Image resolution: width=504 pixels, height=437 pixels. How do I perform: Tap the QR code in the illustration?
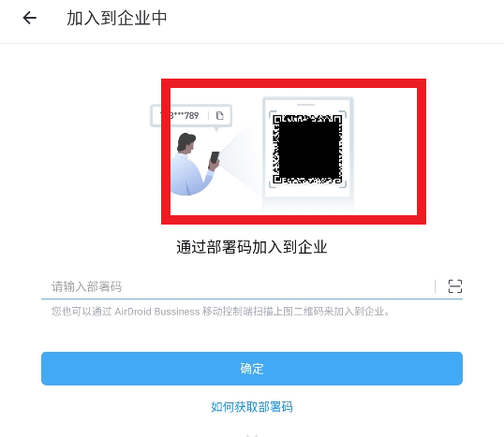[307, 150]
